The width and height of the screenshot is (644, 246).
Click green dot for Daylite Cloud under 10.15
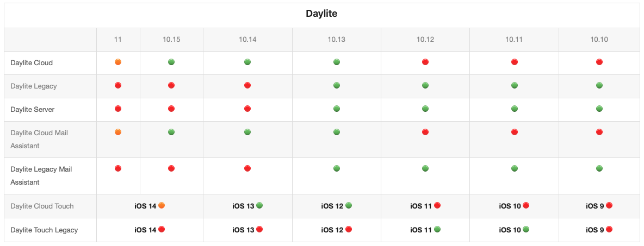(171, 62)
